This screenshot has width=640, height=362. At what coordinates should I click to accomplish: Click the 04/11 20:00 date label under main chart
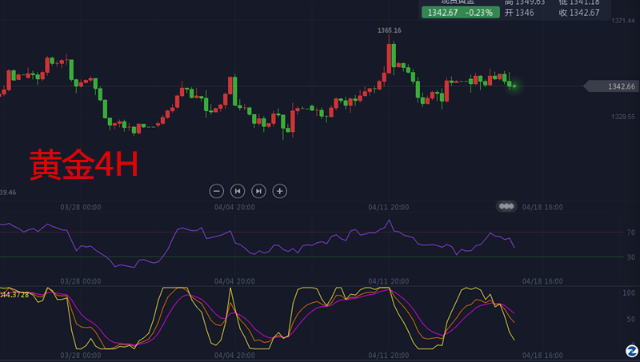[x=389, y=207]
